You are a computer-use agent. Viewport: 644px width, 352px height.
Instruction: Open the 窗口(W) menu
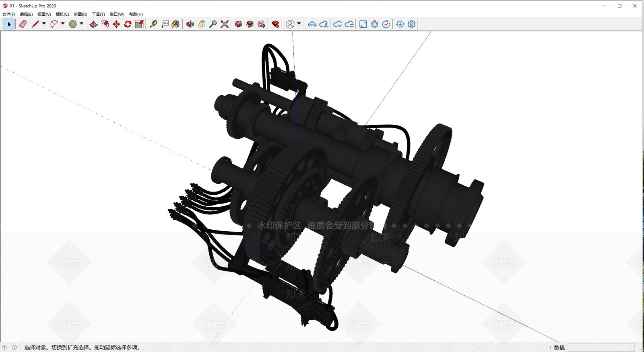(x=117, y=14)
